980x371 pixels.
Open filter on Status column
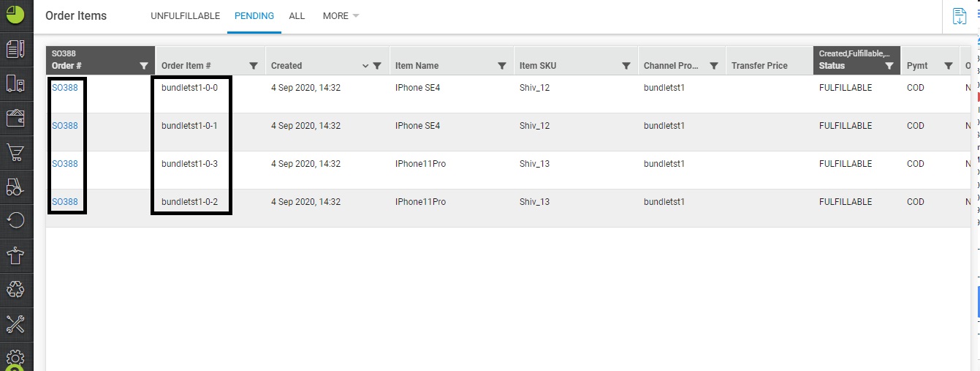click(x=889, y=66)
